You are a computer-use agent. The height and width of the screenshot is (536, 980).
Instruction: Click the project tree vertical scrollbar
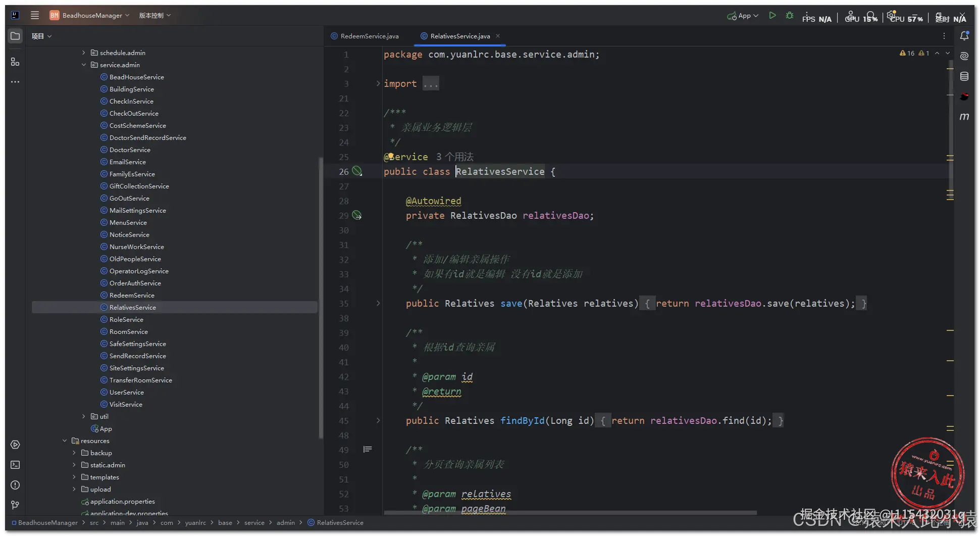[320, 298]
